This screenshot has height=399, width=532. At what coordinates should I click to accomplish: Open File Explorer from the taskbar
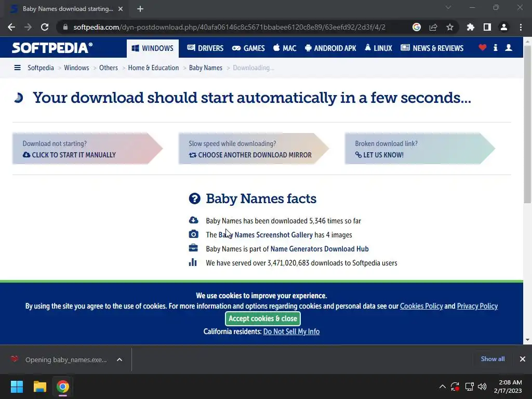click(x=39, y=387)
